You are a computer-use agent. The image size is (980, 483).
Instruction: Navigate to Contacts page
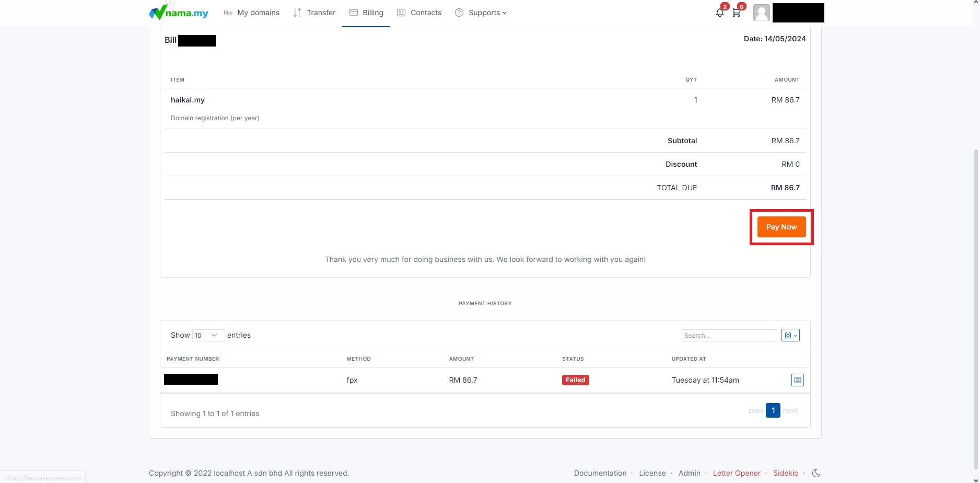pyautogui.click(x=419, y=13)
